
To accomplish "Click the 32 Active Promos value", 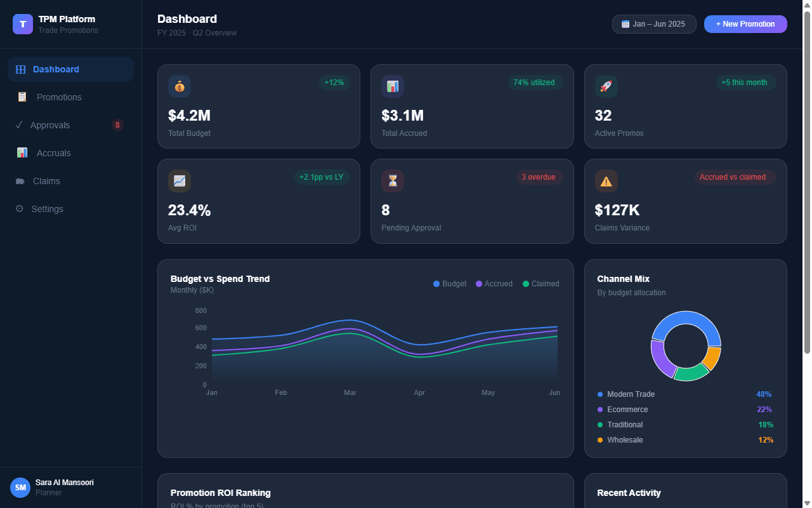I will click(603, 116).
